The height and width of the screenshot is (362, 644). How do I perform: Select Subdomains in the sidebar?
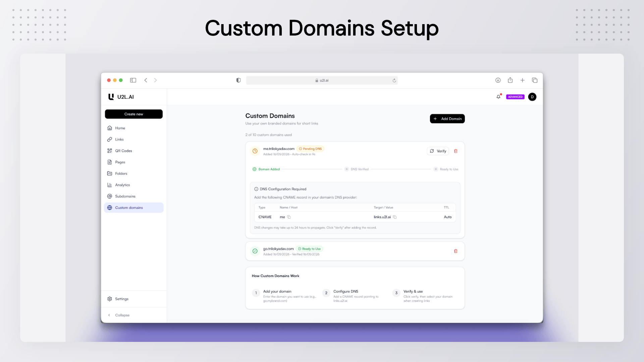(133, 196)
